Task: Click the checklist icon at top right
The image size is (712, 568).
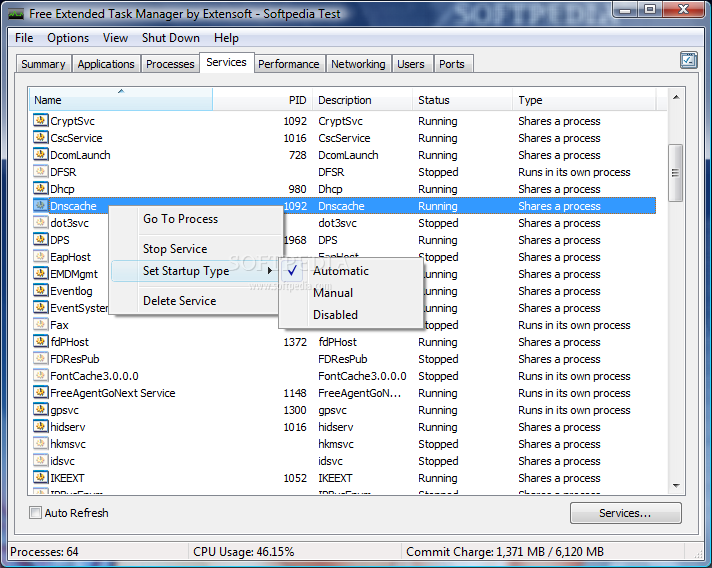Action: coord(688,60)
